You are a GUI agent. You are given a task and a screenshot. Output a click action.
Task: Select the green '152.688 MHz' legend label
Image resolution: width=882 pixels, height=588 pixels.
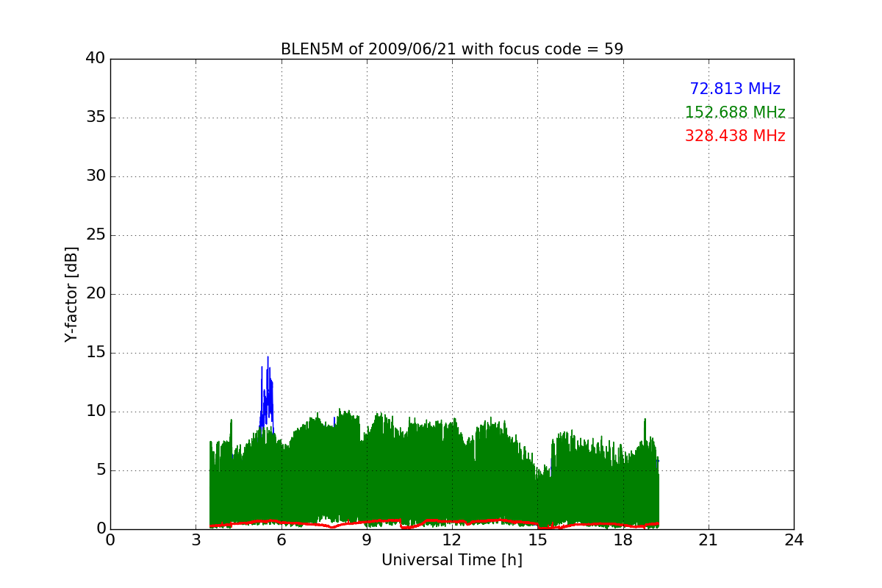pos(735,112)
